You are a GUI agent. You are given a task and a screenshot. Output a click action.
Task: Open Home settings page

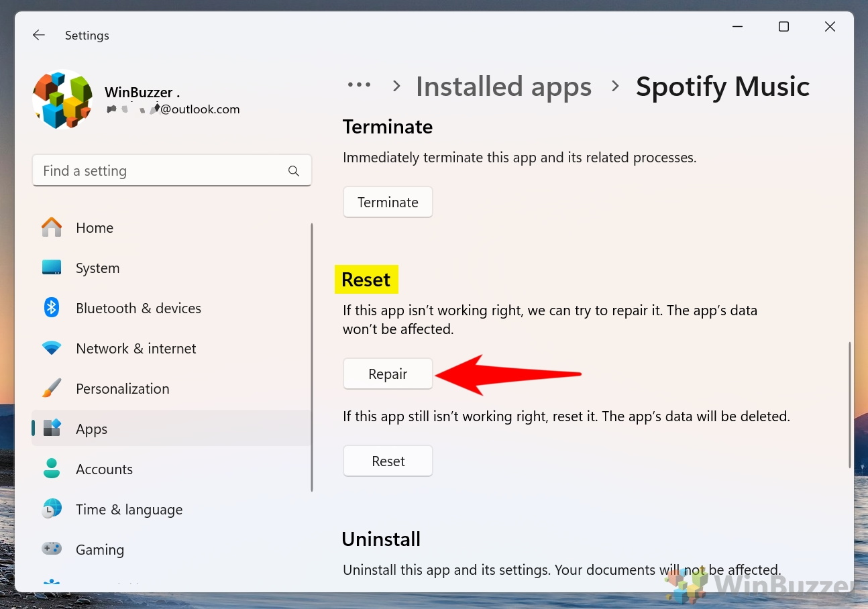tap(95, 228)
